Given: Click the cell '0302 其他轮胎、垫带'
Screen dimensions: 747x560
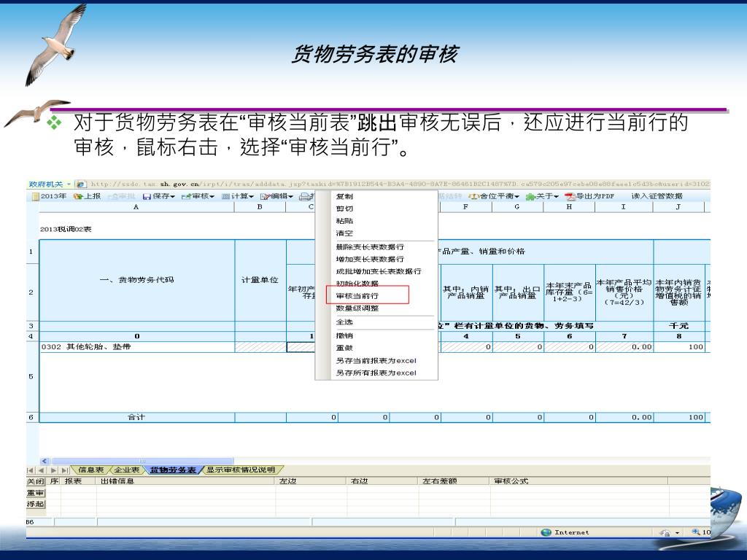Looking at the screenshot, I should coord(136,346).
